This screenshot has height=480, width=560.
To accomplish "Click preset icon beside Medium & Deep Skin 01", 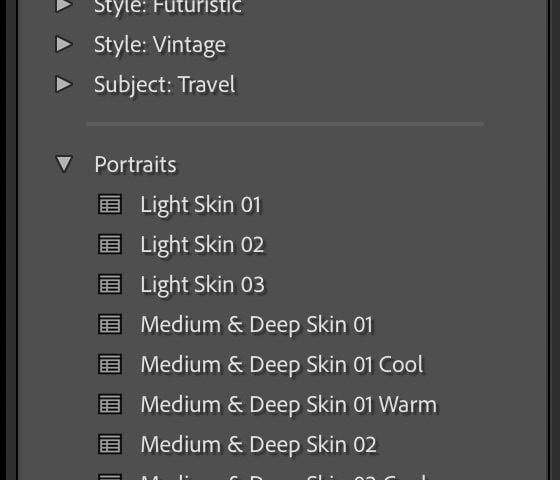I will [x=110, y=324].
